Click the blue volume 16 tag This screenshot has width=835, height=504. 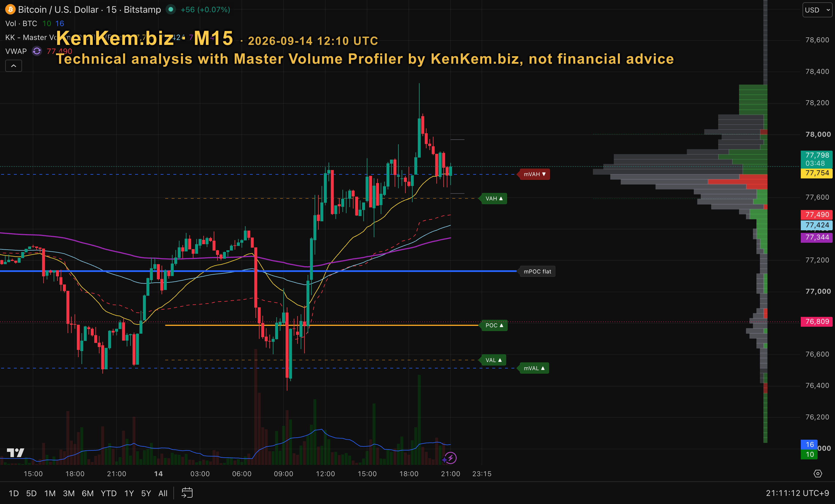tap(809, 444)
